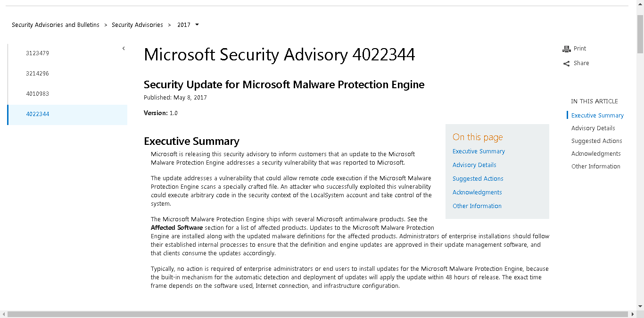Select Suggested Actions under In This Article
The width and height of the screenshot is (644, 318).
[x=597, y=141]
